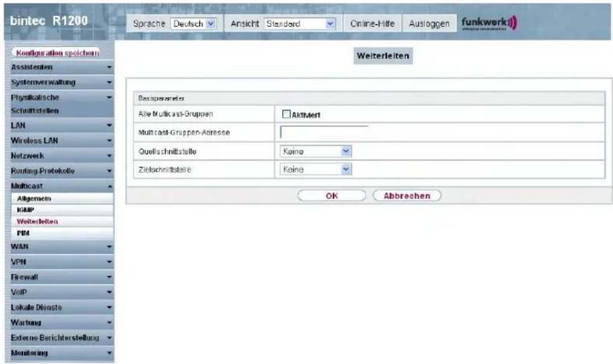613x364 pixels.
Task: Select Weiterleiten in the sidebar
Action: [x=62, y=222]
